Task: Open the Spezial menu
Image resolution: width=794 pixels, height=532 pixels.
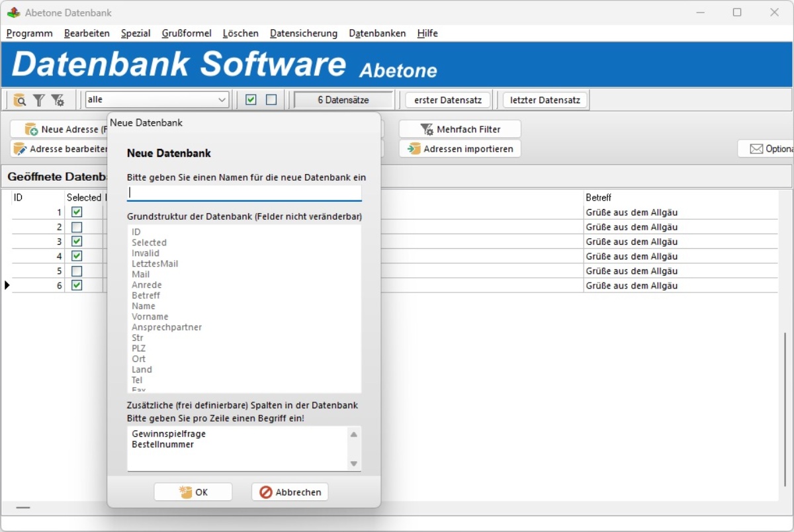Action: pos(136,33)
